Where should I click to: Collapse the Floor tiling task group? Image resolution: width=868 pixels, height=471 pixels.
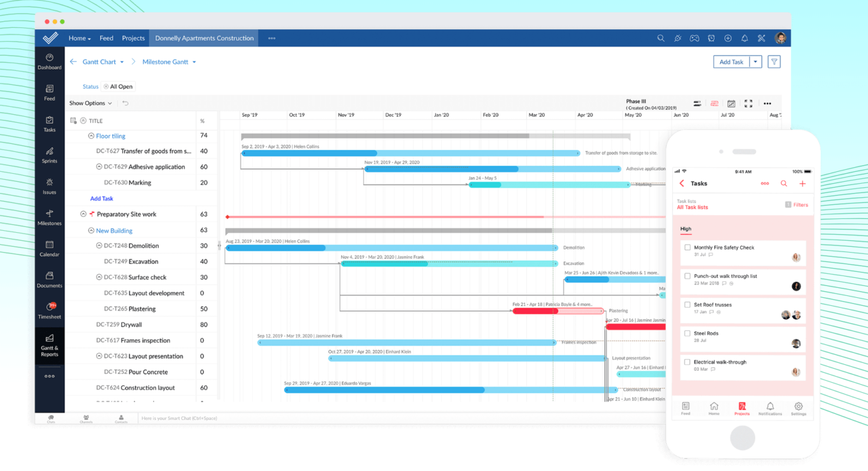91,136
